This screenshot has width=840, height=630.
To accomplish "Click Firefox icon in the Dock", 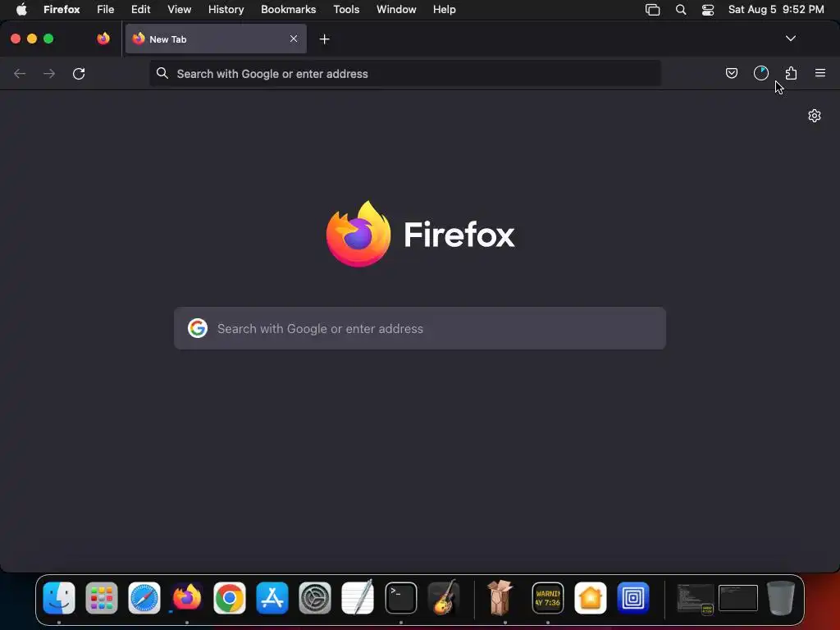I will (x=187, y=598).
